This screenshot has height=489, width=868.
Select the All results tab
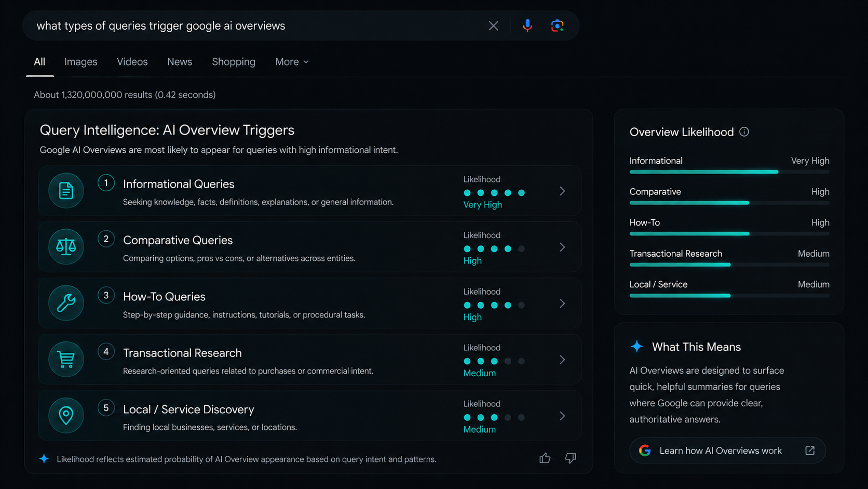(39, 62)
